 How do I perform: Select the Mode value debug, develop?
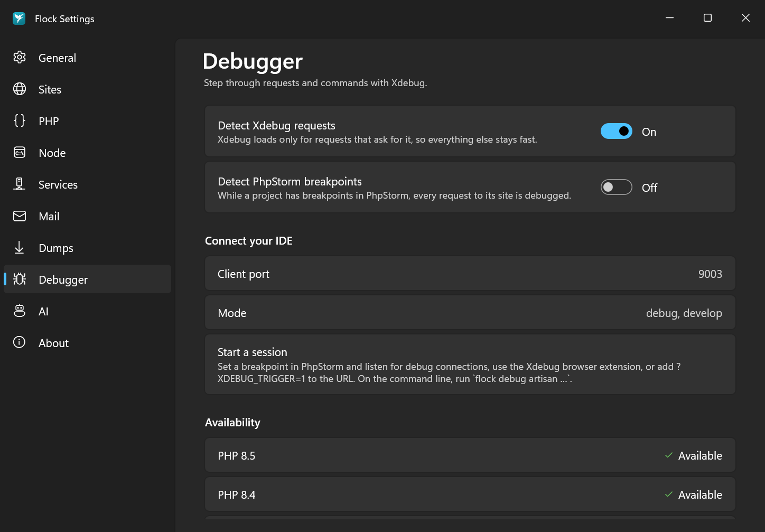684,313
